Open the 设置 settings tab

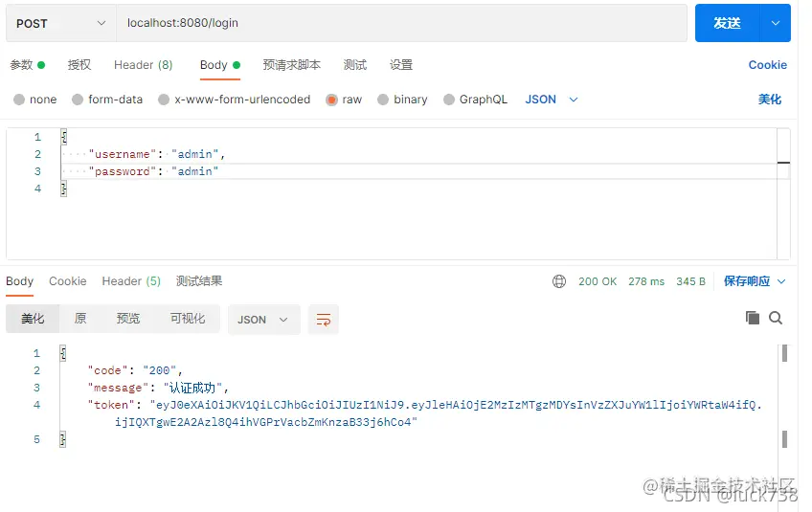point(401,65)
